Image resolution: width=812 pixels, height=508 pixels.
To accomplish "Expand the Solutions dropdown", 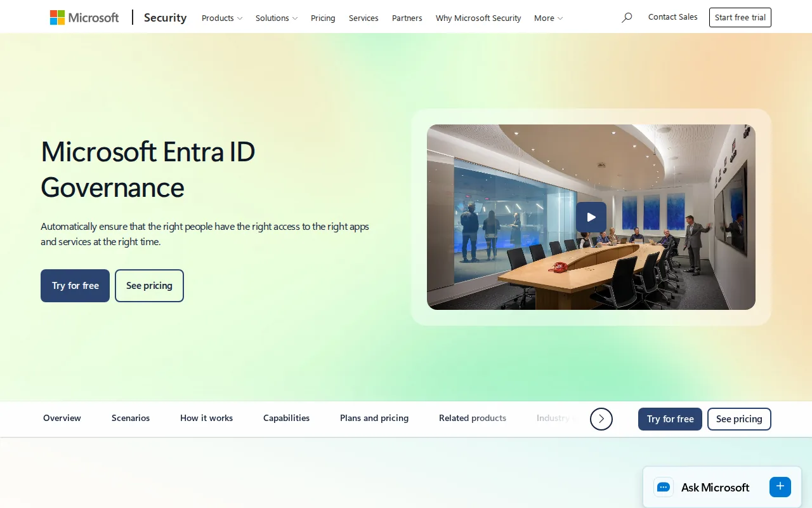I will pos(277,18).
